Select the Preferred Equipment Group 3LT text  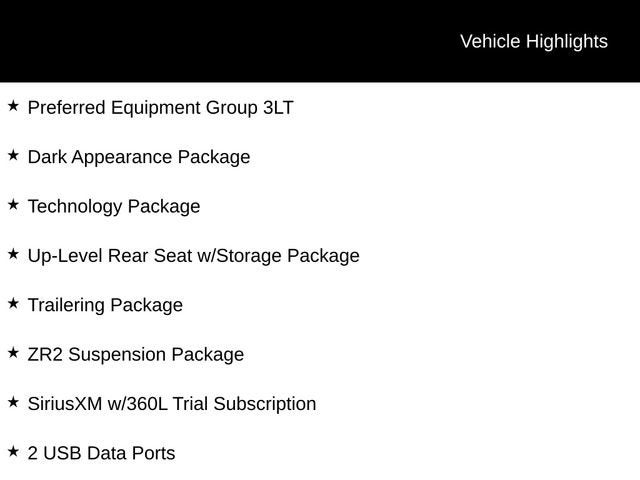coord(160,107)
